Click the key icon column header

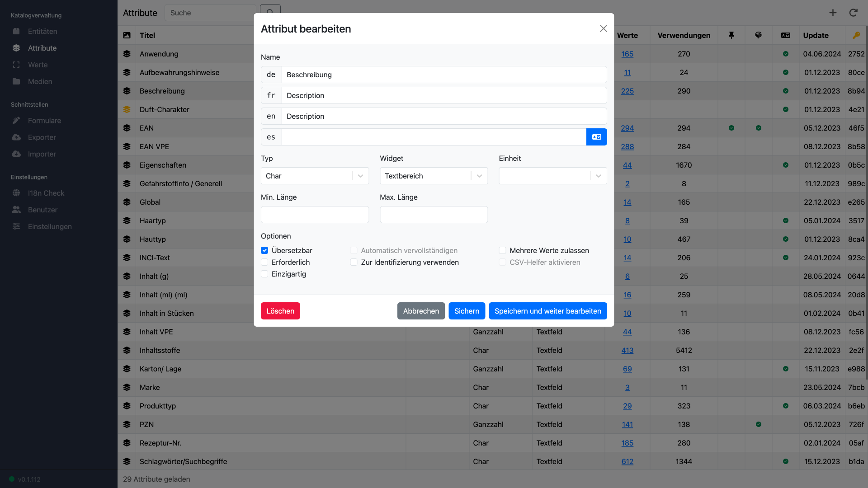[856, 35]
